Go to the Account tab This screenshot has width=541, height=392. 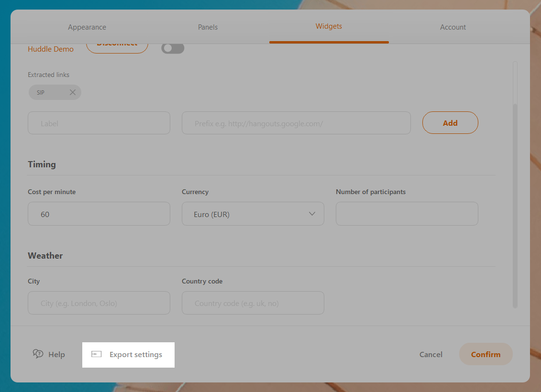coord(453,27)
